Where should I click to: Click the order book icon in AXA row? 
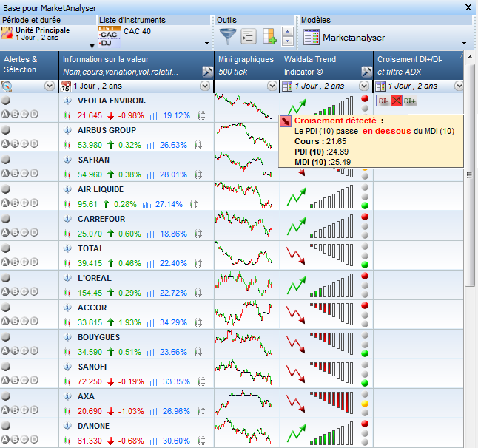[x=201, y=411]
